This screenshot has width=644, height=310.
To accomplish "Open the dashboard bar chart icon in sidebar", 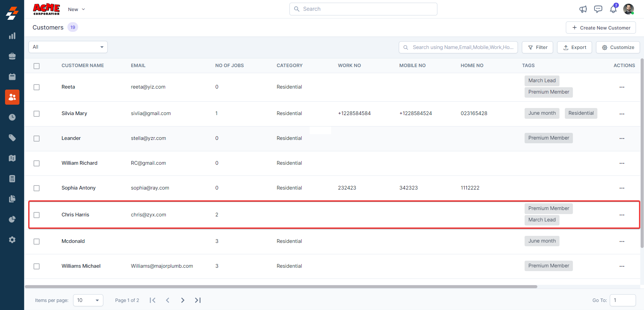I will point(12,36).
